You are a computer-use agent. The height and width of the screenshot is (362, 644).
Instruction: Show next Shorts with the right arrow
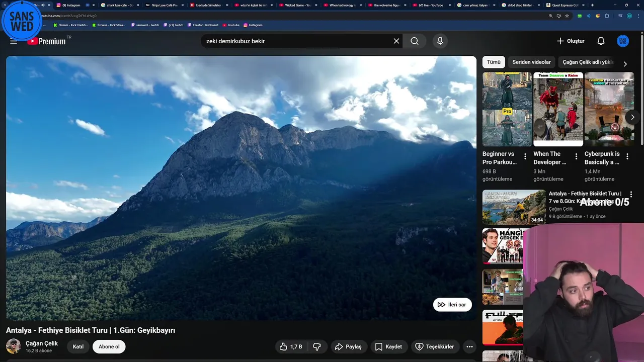(632, 117)
